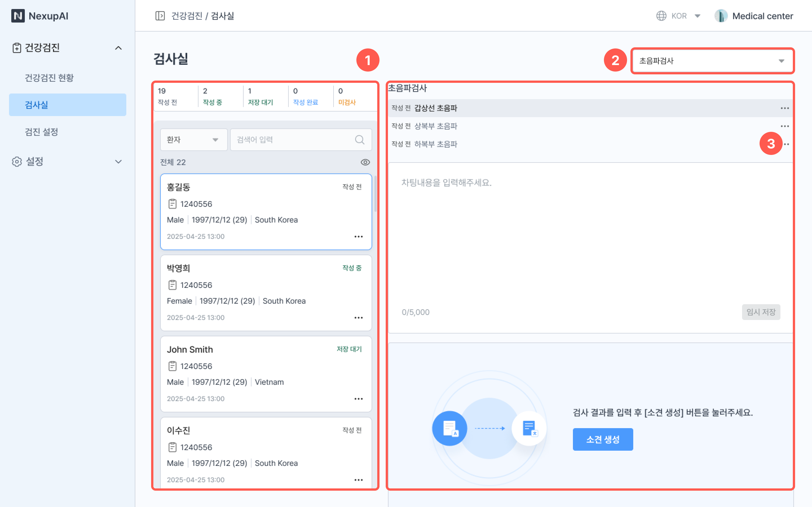Open more menu for 상복부 초음파 row
The height and width of the screenshot is (507, 812).
click(784, 126)
